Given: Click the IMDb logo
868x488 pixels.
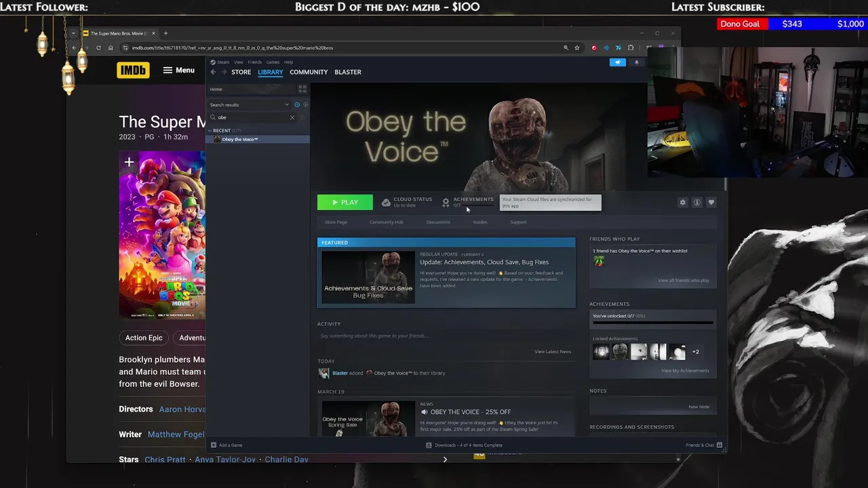Looking at the screenshot, I should (133, 70).
